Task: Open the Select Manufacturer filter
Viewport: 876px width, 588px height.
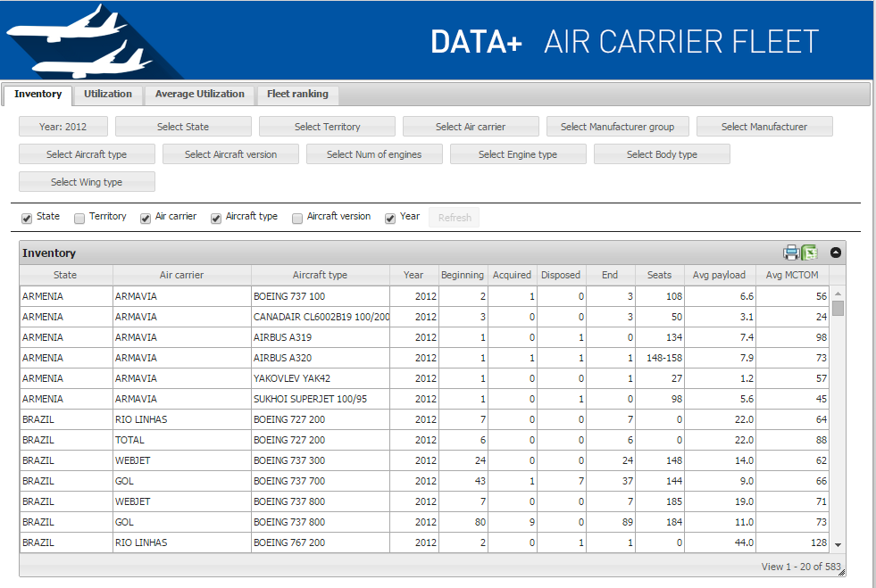Action: (764, 127)
